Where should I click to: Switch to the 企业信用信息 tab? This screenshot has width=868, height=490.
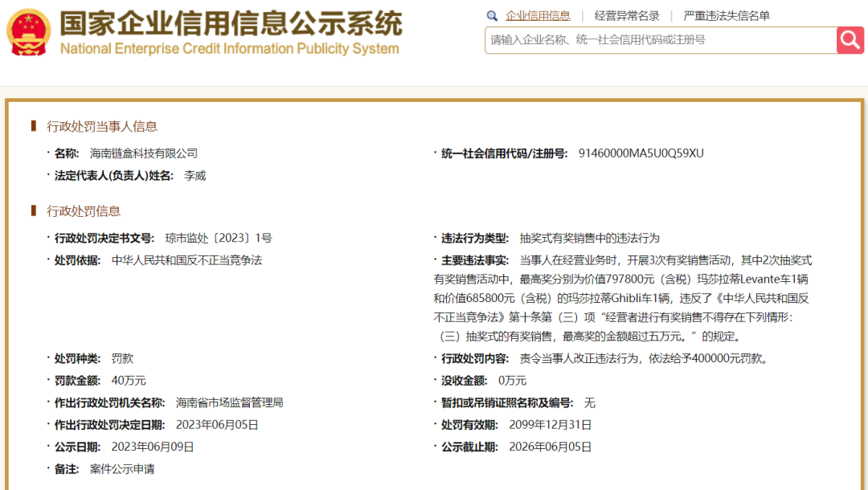click(538, 16)
